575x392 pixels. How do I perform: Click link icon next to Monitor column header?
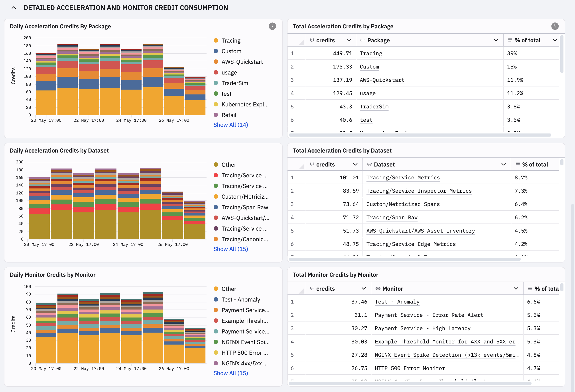pos(378,289)
